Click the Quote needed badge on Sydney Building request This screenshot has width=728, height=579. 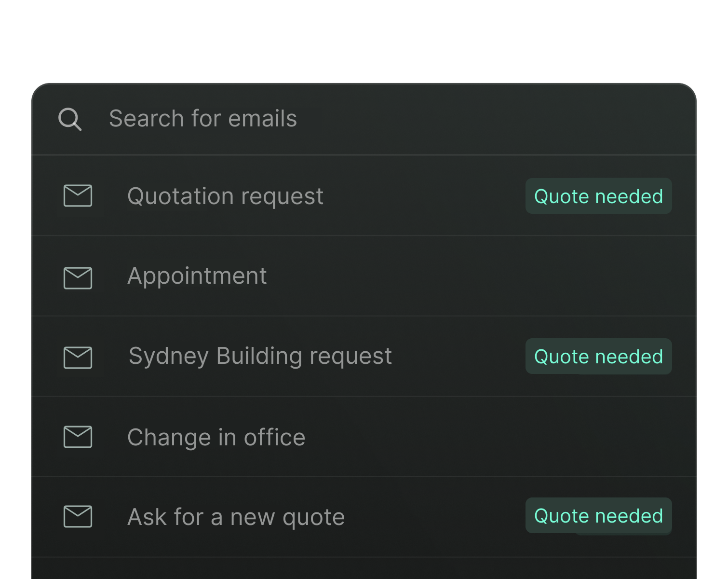click(598, 357)
